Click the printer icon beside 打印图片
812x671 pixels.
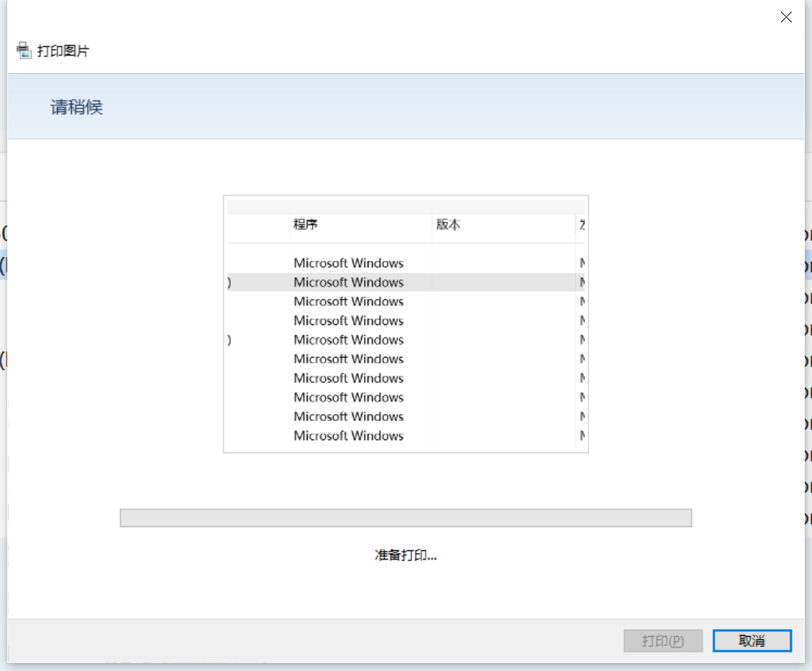tap(24, 50)
